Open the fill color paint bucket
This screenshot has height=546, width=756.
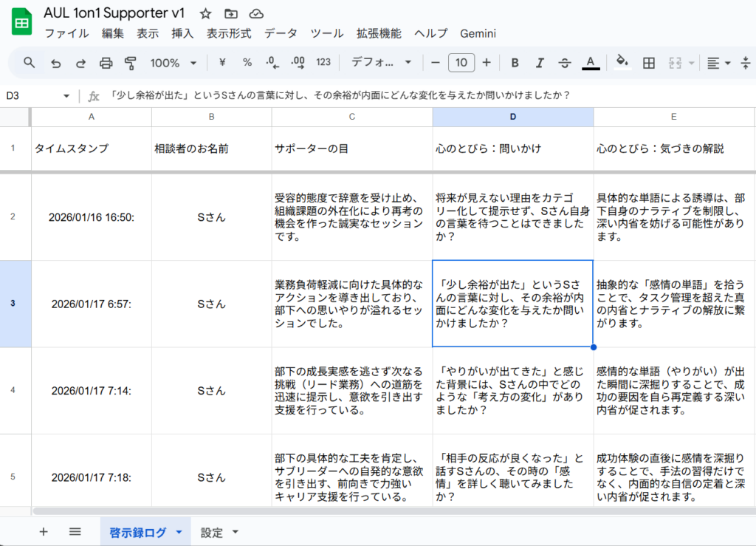pyautogui.click(x=622, y=63)
